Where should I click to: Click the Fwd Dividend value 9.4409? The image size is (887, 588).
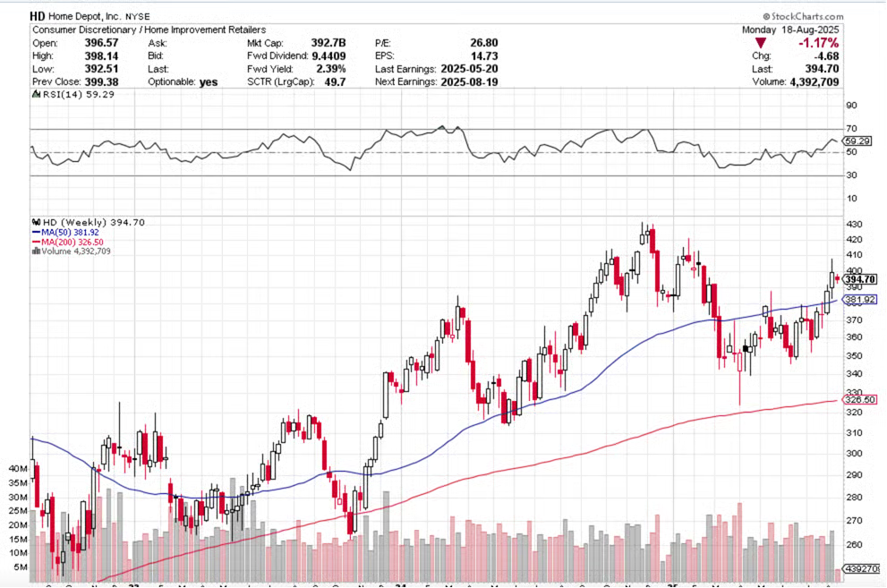tap(328, 56)
